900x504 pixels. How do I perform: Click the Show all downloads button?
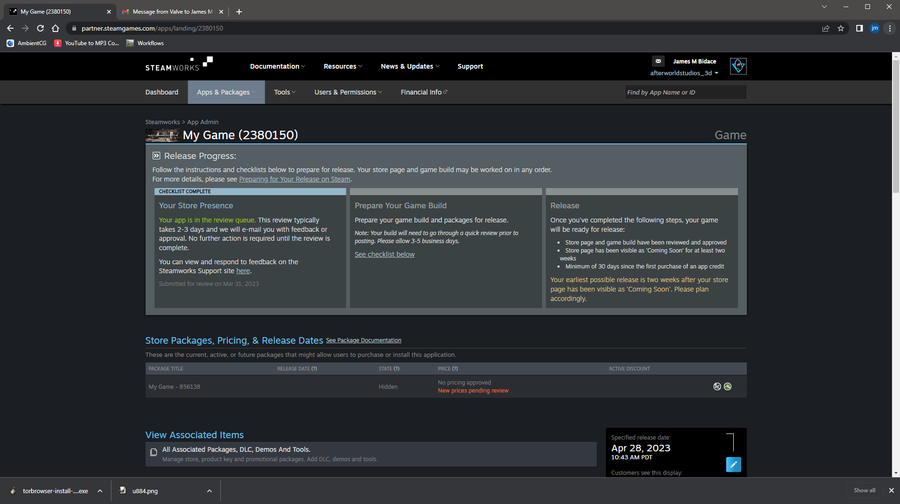pos(864,490)
